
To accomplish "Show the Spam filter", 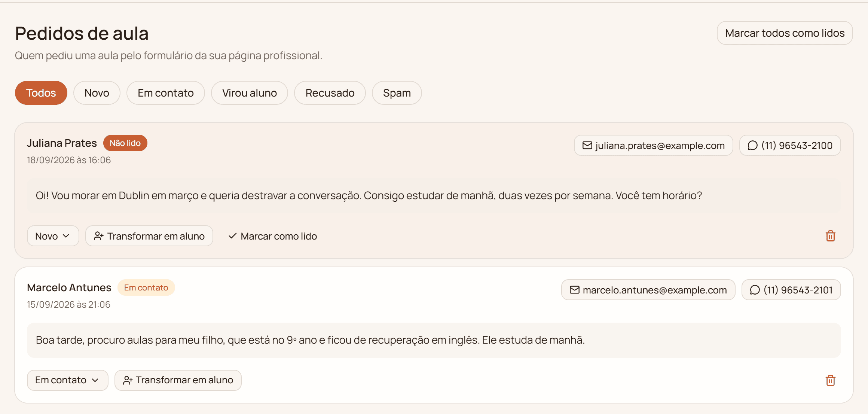I will [x=397, y=93].
